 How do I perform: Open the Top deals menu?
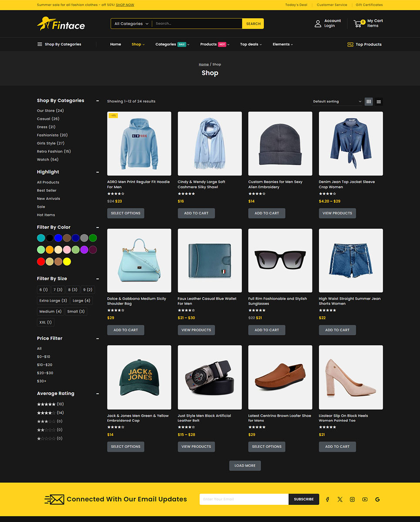click(251, 44)
